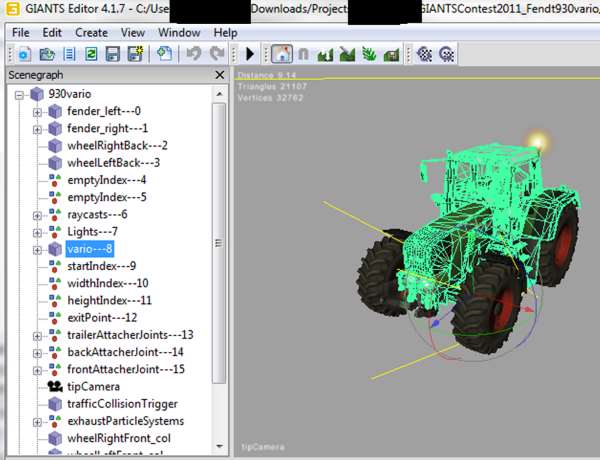This screenshot has height=460, width=600.
Task: Start the game with the Play button
Action: (250, 54)
